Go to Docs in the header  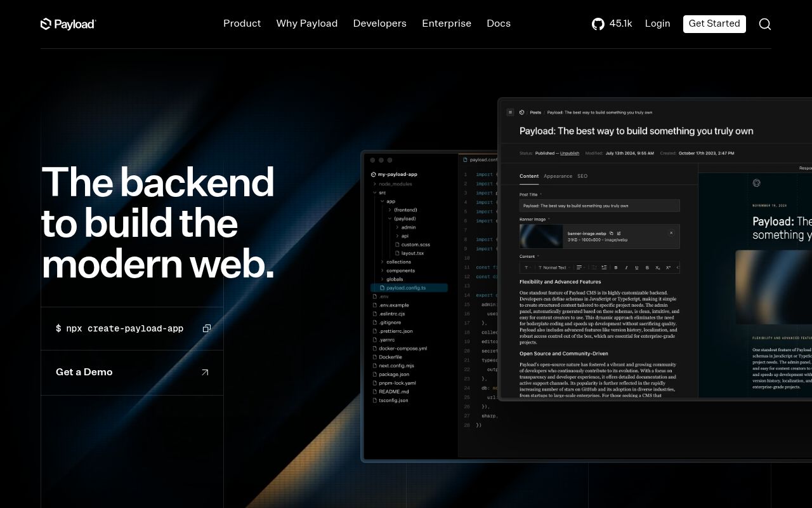click(x=499, y=23)
